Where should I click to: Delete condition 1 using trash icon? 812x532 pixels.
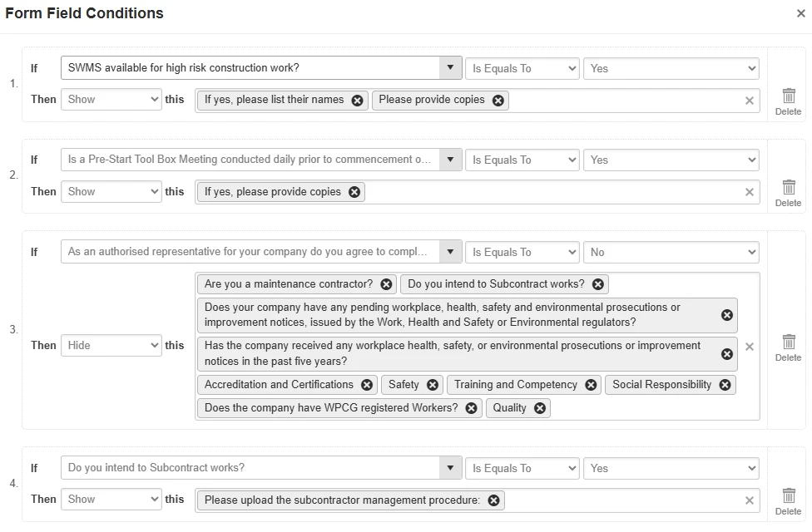pyautogui.click(x=788, y=96)
